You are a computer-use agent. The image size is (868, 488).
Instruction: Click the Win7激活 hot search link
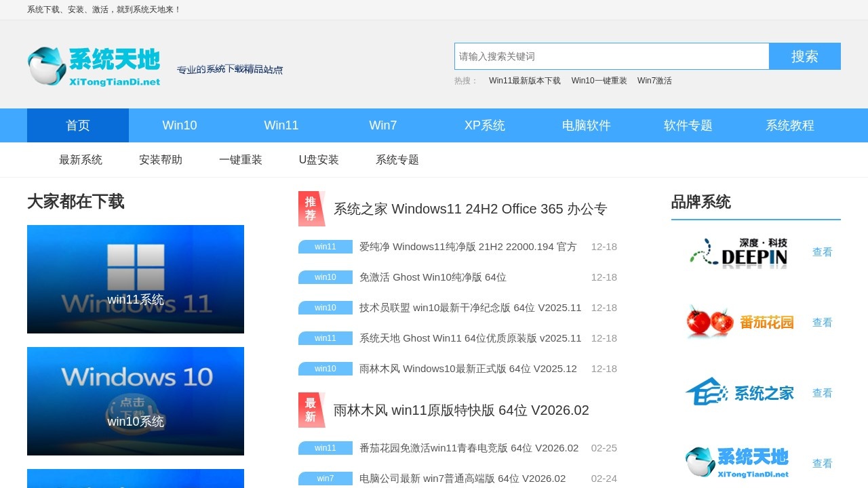point(654,81)
